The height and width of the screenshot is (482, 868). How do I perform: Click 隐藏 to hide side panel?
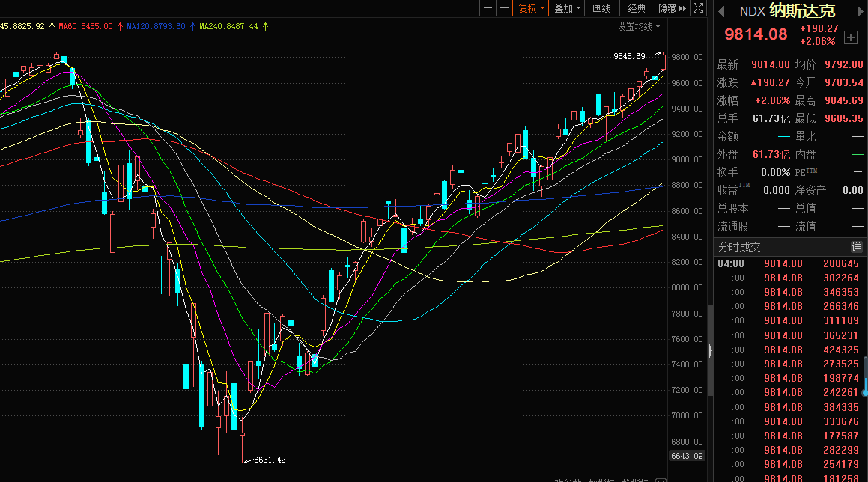(671, 8)
